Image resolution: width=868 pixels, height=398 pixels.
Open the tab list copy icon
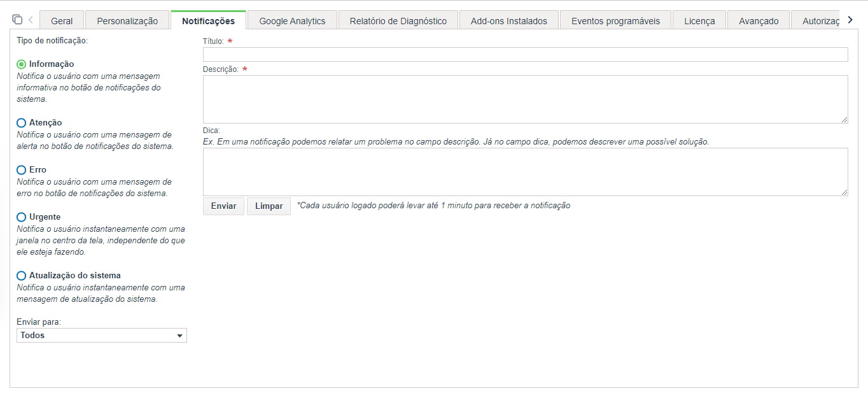click(17, 20)
